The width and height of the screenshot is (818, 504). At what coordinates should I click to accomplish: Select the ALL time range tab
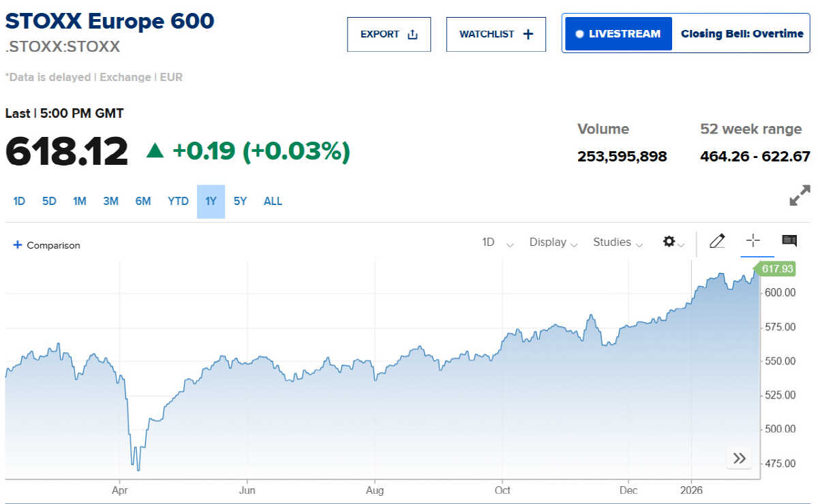[273, 201]
